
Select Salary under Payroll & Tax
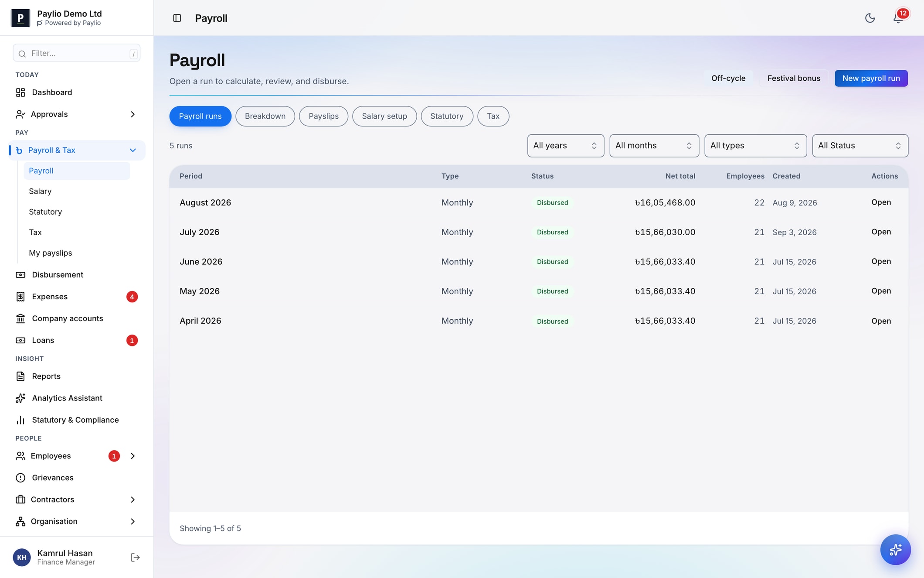[x=77, y=191]
